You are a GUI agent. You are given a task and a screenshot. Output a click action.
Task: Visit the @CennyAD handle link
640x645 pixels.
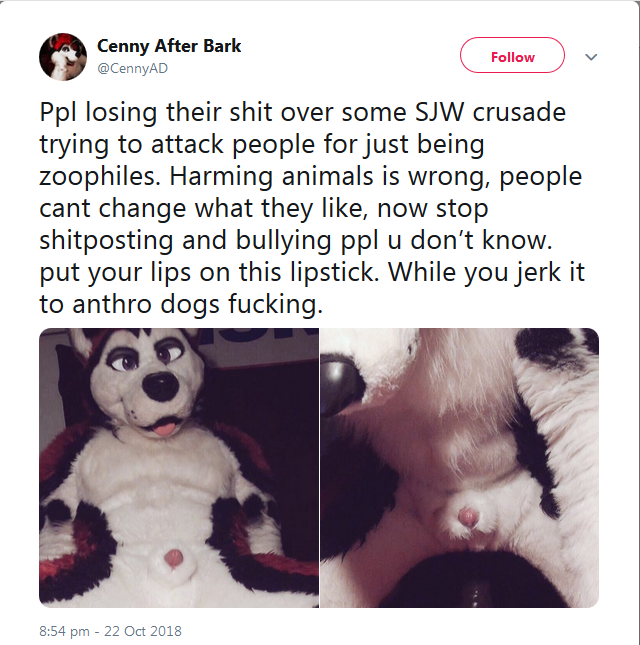pyautogui.click(x=132, y=68)
